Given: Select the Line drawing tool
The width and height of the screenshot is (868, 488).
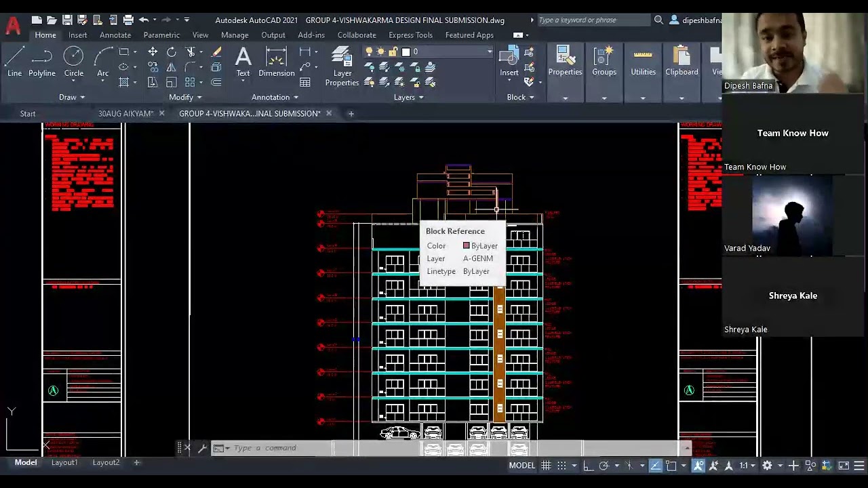Looking at the screenshot, I should 14,61.
